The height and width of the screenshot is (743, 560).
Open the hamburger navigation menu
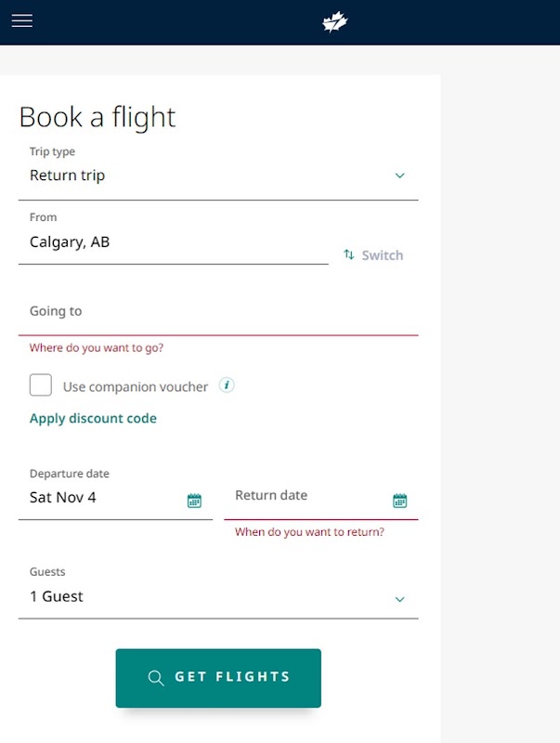[21, 21]
